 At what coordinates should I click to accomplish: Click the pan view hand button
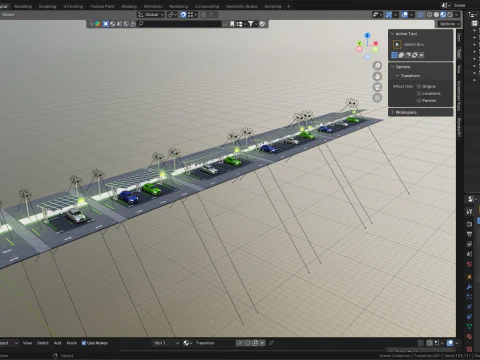pyautogui.click(x=377, y=76)
